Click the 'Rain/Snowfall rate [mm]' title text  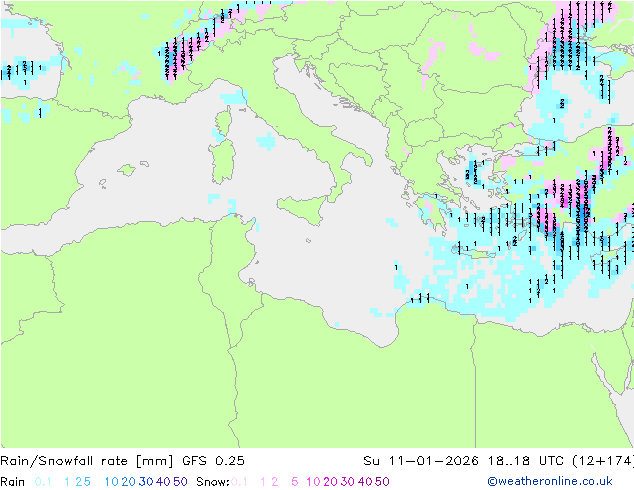pyautogui.click(x=87, y=461)
